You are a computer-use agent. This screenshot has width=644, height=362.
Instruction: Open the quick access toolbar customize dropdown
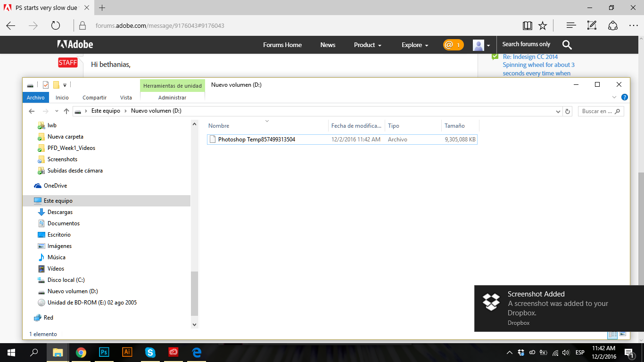point(65,85)
